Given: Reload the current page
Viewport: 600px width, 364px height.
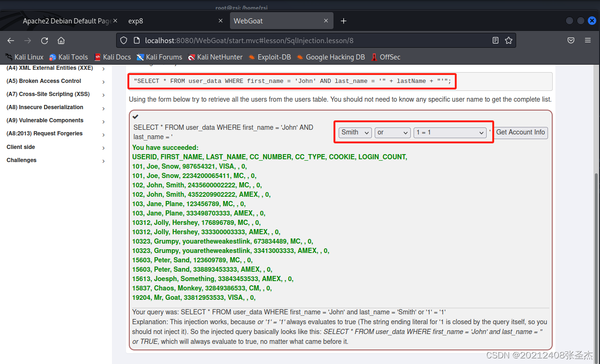Looking at the screenshot, I should pos(44,41).
